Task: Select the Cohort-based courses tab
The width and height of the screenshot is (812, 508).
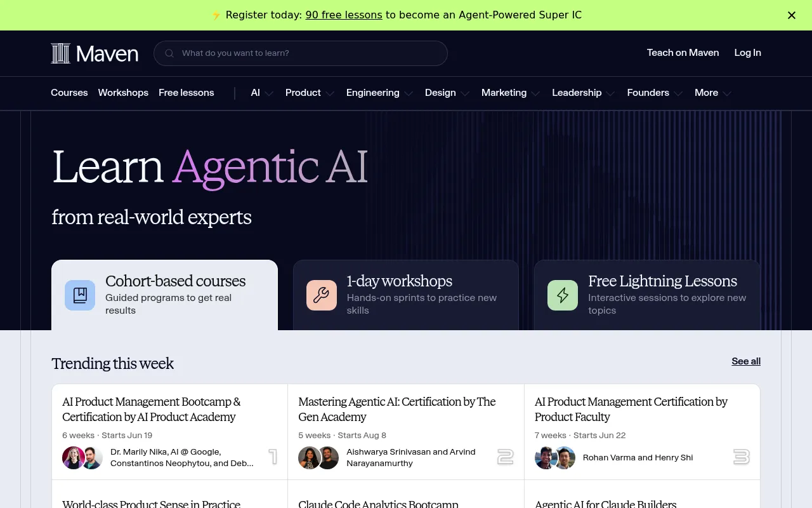Action: [x=164, y=295]
